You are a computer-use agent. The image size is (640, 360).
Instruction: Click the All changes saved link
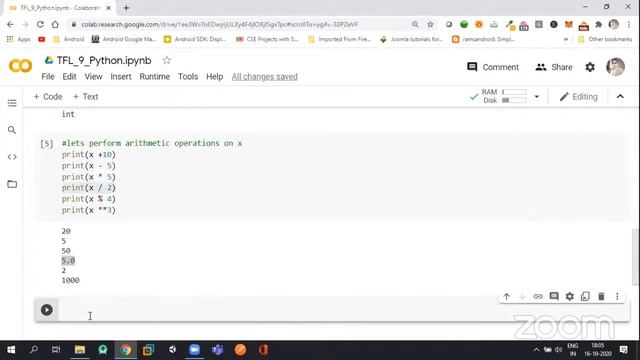(x=264, y=77)
